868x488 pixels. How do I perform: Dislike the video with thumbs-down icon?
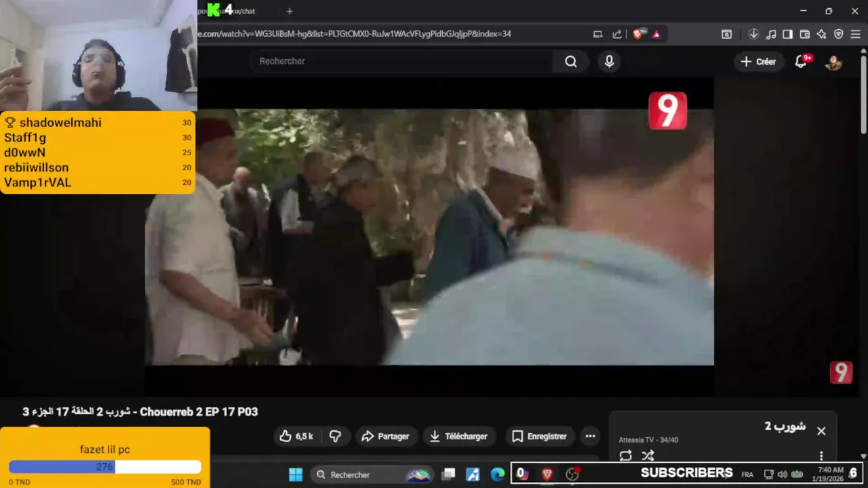pos(335,436)
